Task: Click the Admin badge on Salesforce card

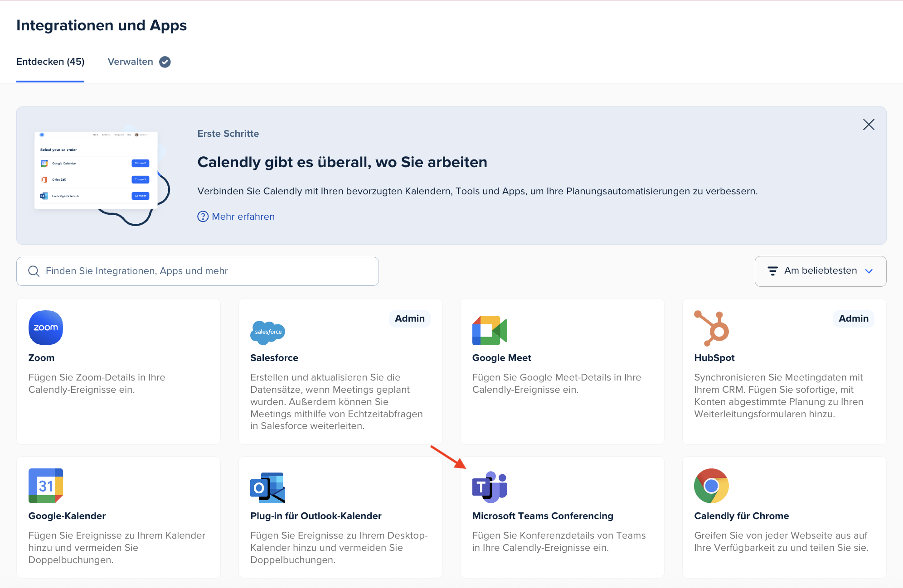Action: click(x=409, y=318)
